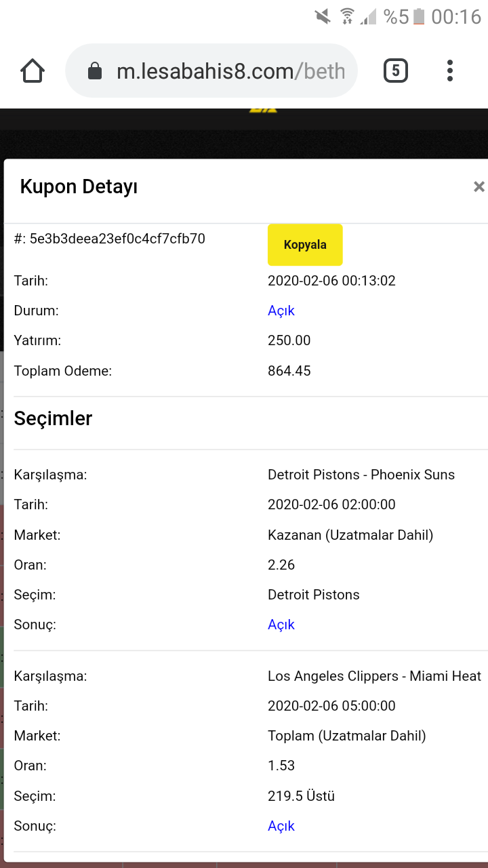Tap the mobile signal strength icon

pos(368,16)
